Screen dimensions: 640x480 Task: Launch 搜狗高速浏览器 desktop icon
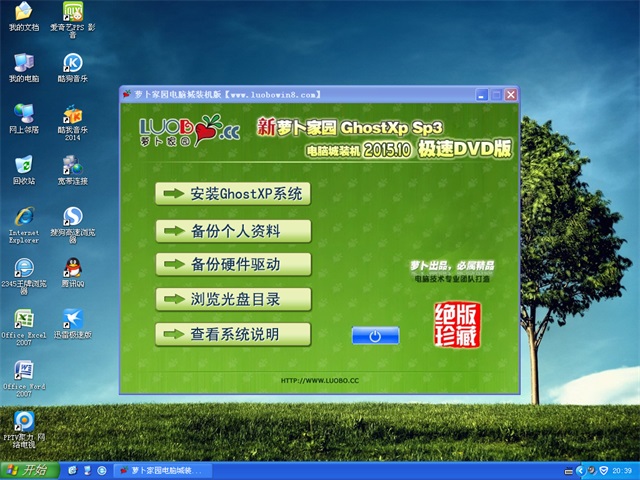(x=72, y=217)
